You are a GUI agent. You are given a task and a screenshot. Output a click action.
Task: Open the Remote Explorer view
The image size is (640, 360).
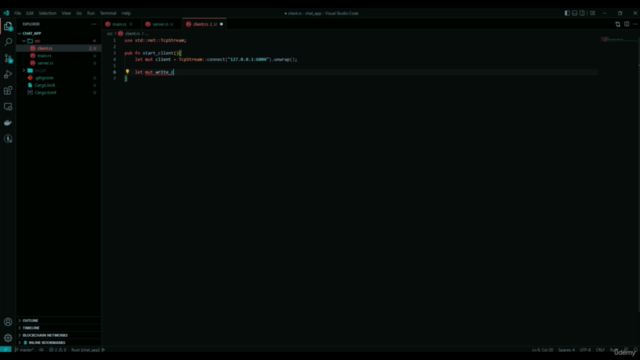pos(8,107)
